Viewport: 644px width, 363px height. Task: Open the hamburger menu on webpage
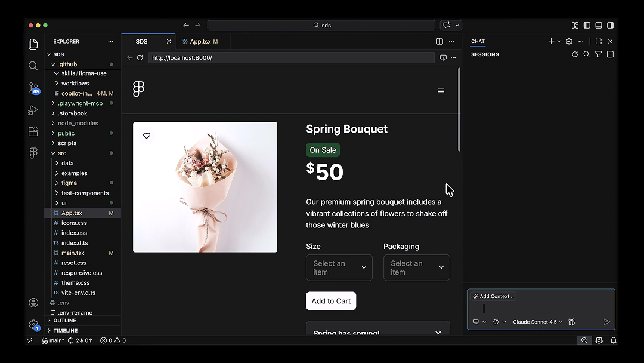coord(441,90)
